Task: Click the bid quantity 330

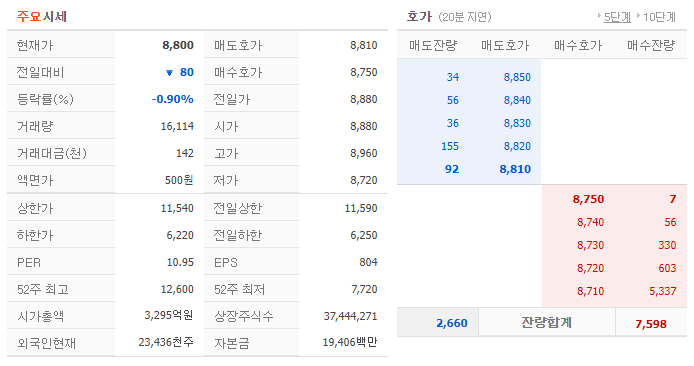Action: 667,245
